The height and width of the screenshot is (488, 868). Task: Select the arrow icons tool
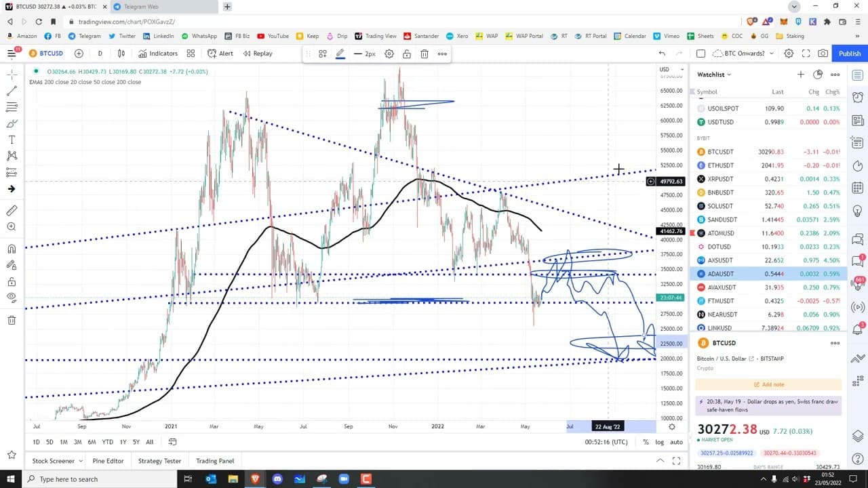12,188
